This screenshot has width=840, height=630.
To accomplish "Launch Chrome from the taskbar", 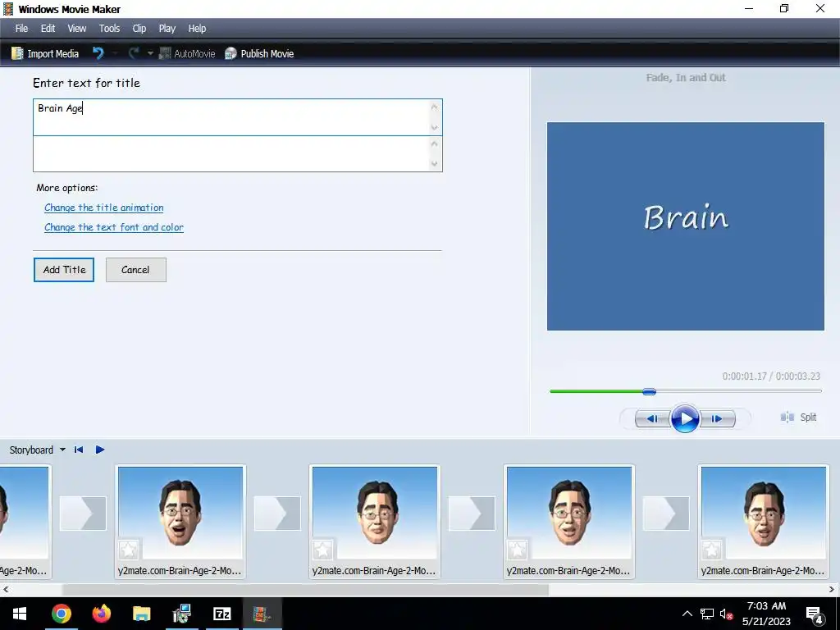I will click(61, 614).
